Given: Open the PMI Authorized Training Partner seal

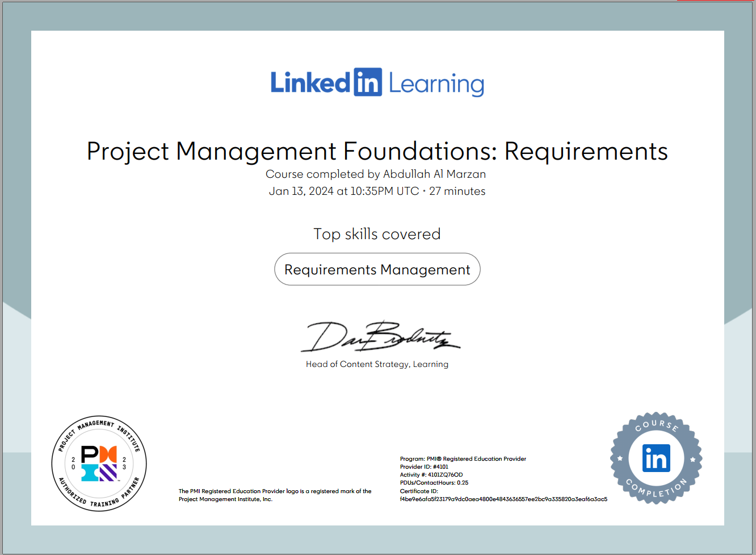Looking at the screenshot, I should pos(99,464).
